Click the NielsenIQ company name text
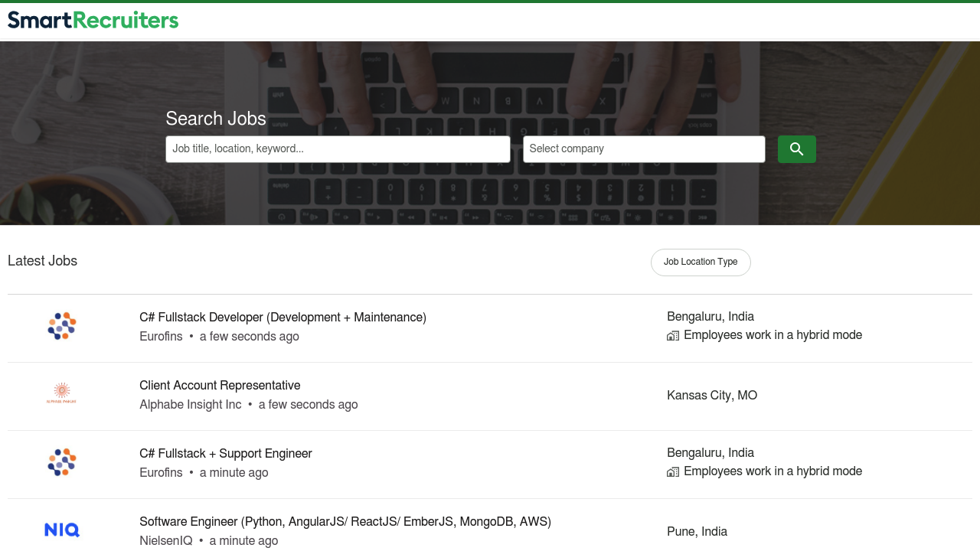 [x=165, y=540]
